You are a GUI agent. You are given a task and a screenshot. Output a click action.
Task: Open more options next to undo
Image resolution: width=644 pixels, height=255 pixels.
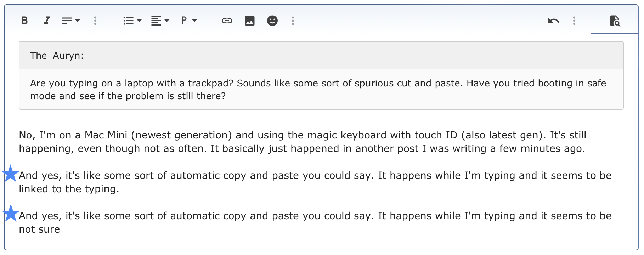coord(574,21)
